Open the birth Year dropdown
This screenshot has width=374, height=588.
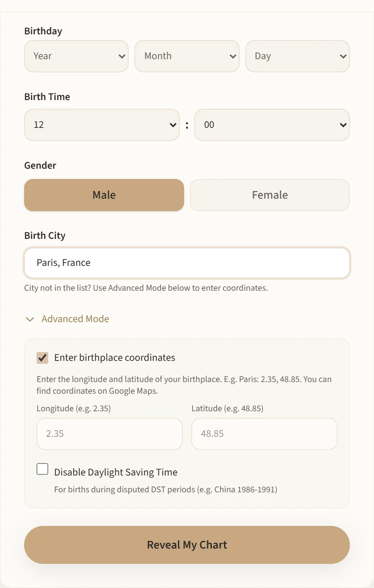(76, 56)
